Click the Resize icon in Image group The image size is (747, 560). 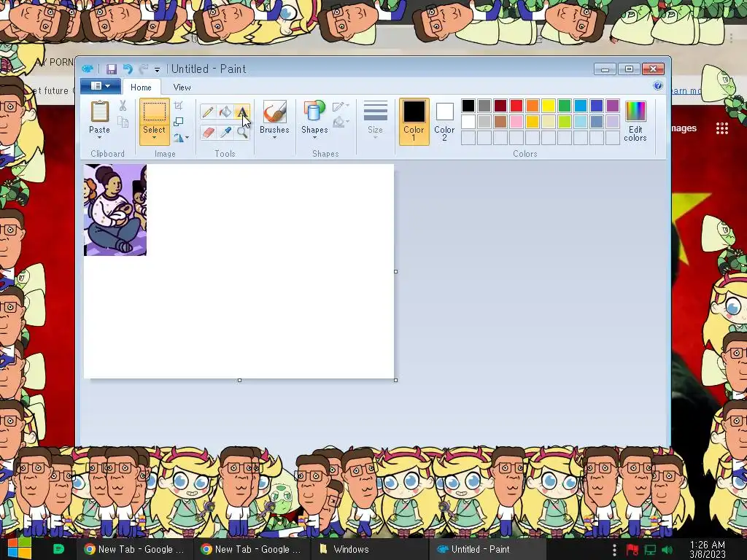click(178, 122)
